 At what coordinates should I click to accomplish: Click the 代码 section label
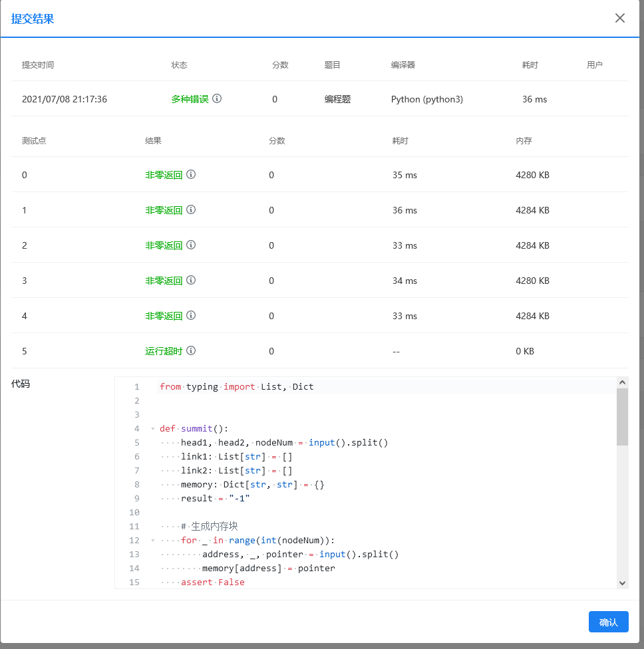pyautogui.click(x=21, y=384)
